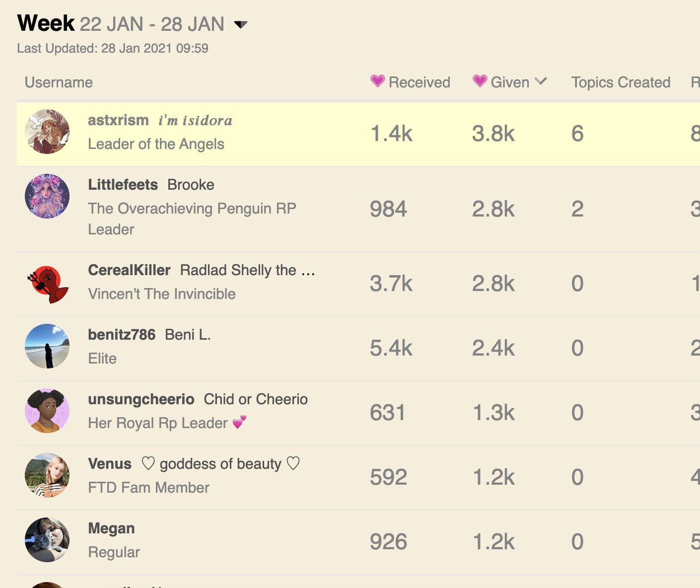Click Littlefeets' flower-crown avatar
This screenshot has width=700, height=588.
pos(47,196)
